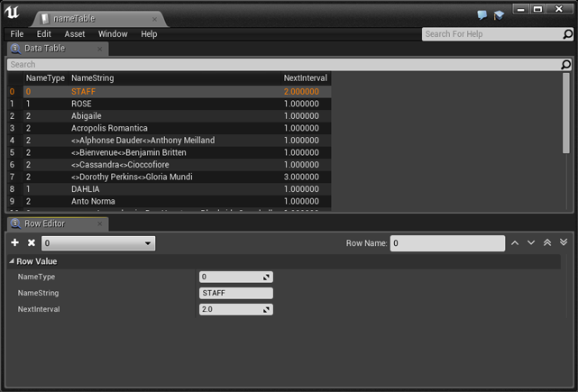Viewport: 578px width, 392px height.
Task: Select the Bienvenue Benjamin Britten row
Action: (x=170, y=152)
